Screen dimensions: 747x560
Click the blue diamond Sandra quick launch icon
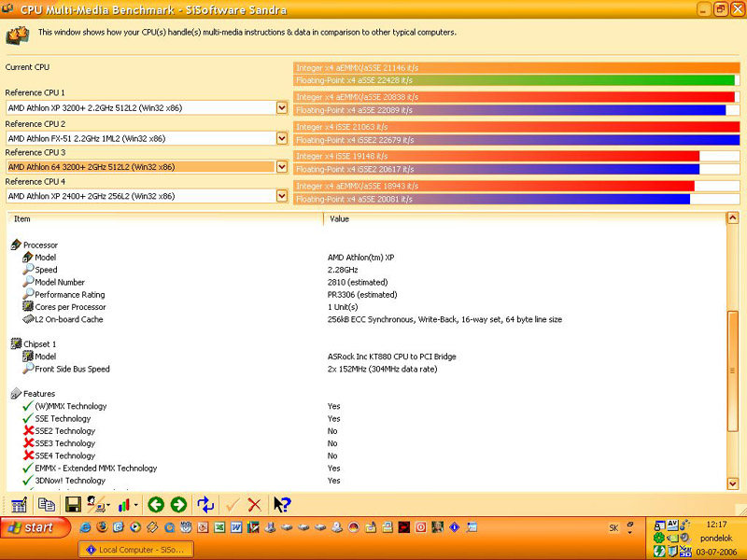pos(455,527)
